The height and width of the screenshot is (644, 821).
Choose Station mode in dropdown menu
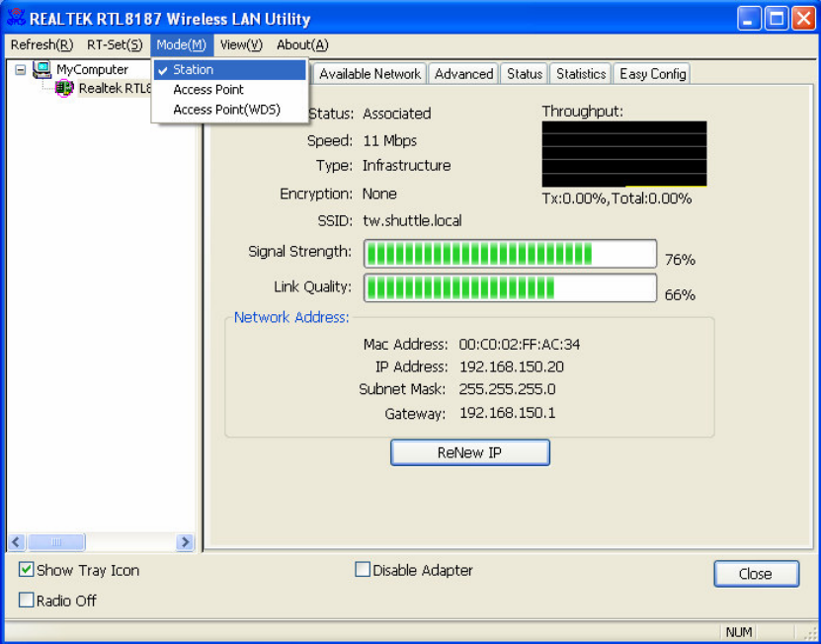pyautogui.click(x=230, y=70)
